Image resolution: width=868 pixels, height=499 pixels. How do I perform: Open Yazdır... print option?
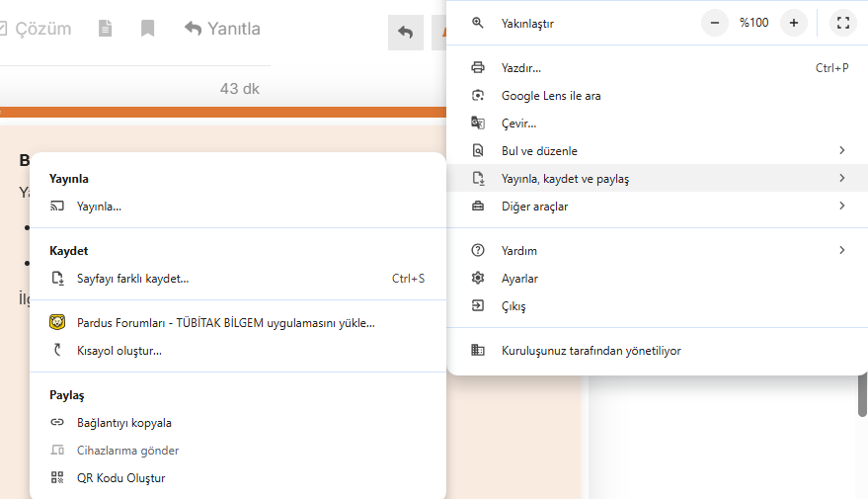(x=521, y=68)
